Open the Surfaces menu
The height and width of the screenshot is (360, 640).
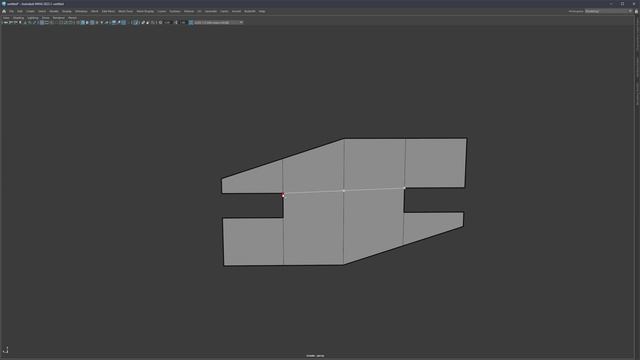tap(175, 11)
